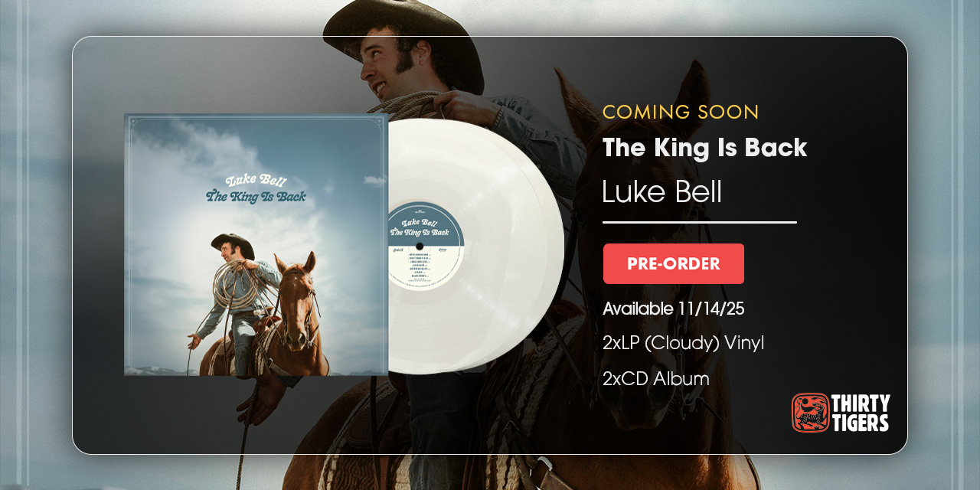Viewport: 980px width, 490px height.
Task: Open the Thirty Tigers tiger logo icon
Action: pos(810,413)
